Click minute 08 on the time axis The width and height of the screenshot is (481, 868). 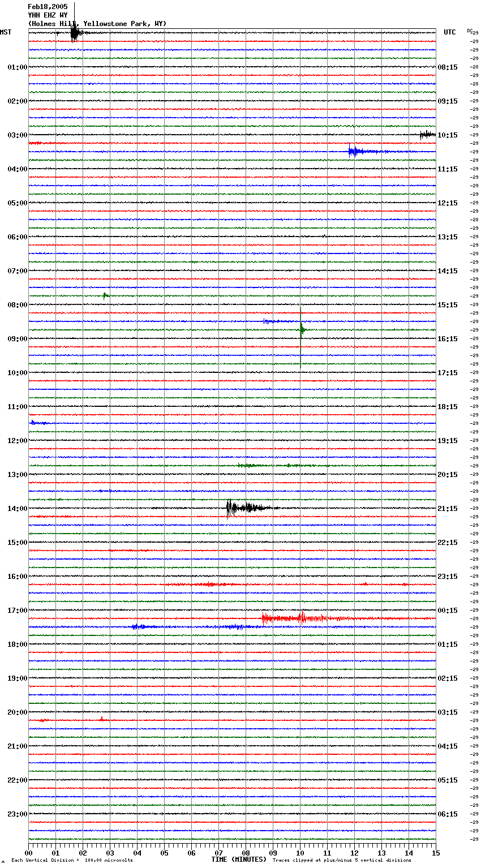point(246,853)
